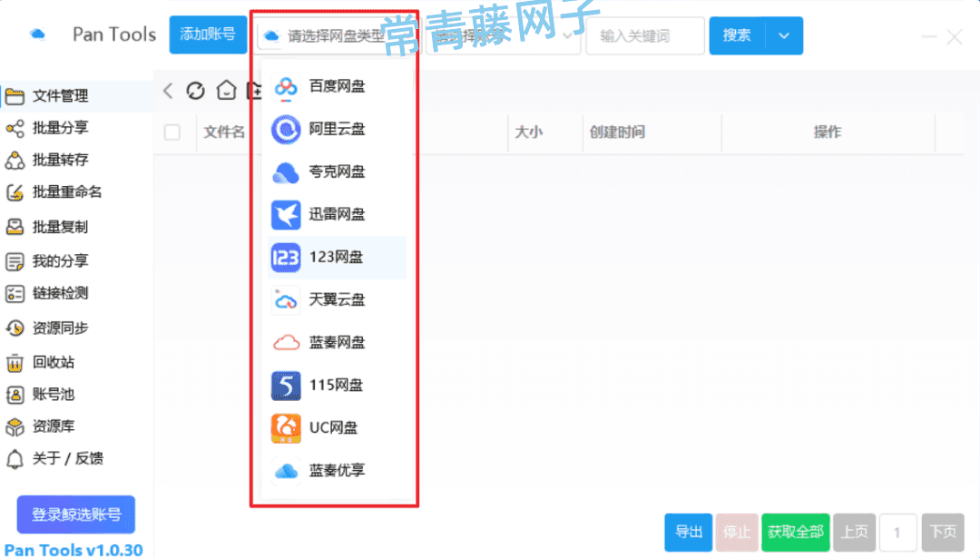Open 批量重命名 in the sidebar
The height and width of the screenshot is (558, 980).
76,191
